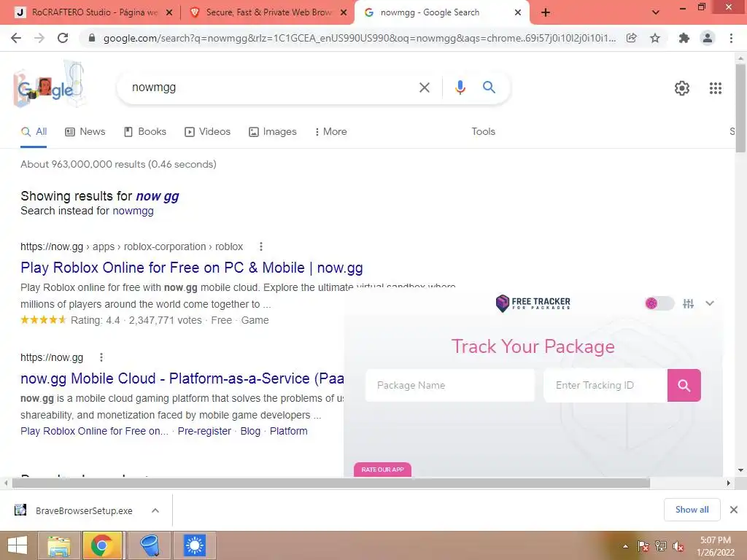This screenshot has width=747, height=560.
Task: Open the tab search dropdown arrow
Action: point(656,12)
